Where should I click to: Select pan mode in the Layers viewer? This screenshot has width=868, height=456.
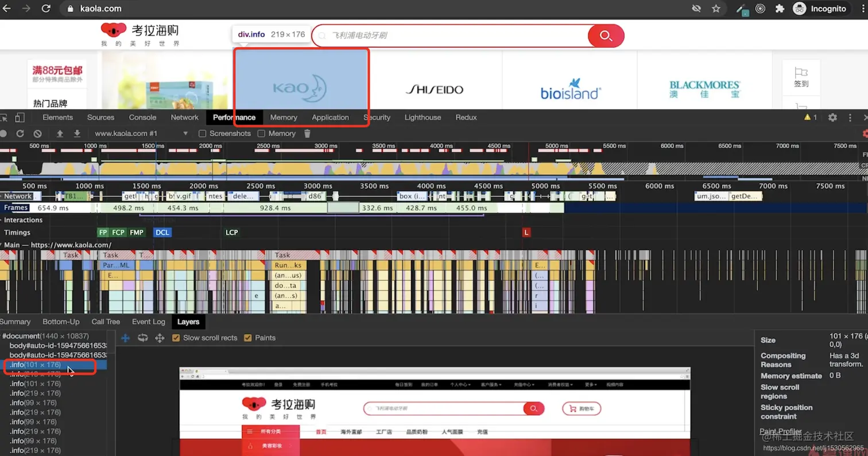point(125,338)
